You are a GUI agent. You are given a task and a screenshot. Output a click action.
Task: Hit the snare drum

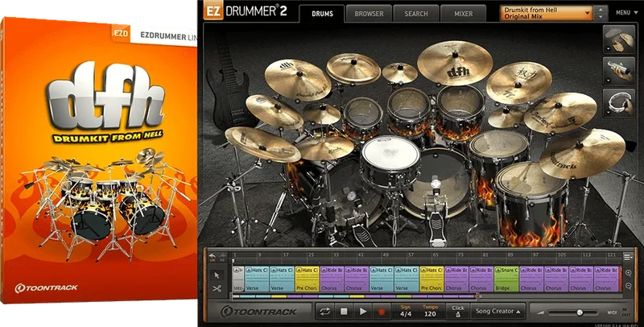[x=390, y=153]
